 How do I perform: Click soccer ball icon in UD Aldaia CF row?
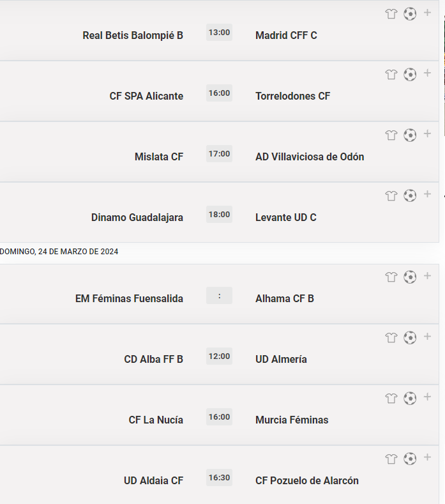(410, 459)
